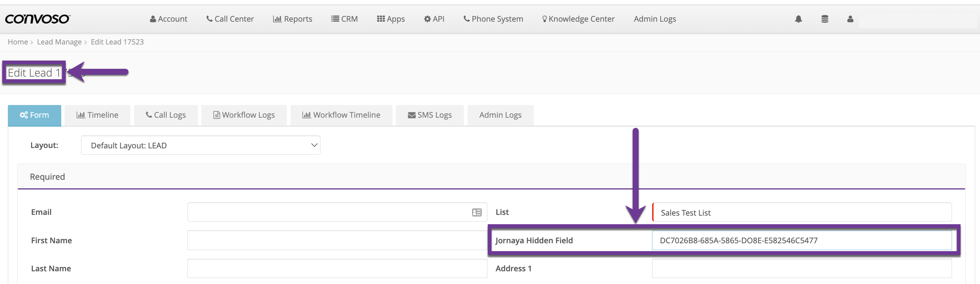Screen dimensions: 980x284
Task: Go to Home breadcrumb
Action: point(18,42)
